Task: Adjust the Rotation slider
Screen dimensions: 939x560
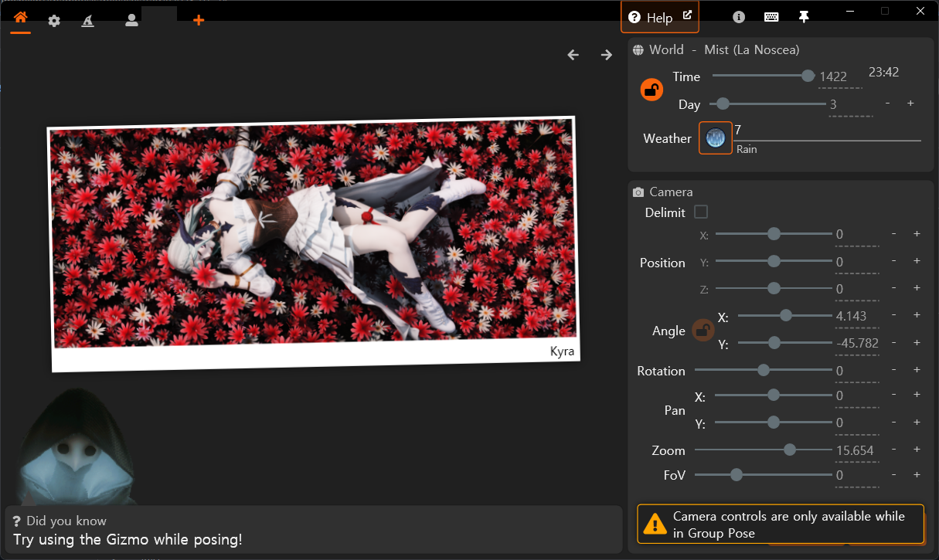Action: click(x=764, y=370)
